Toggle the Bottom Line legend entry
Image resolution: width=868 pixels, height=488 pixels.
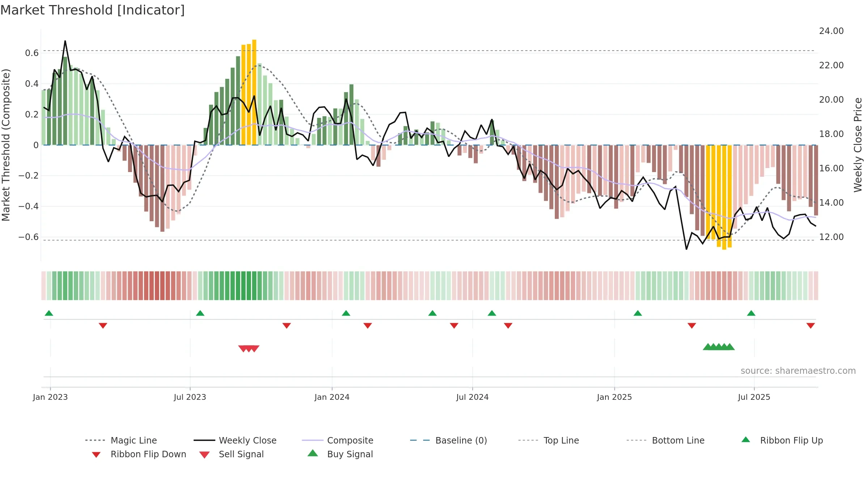click(x=665, y=440)
